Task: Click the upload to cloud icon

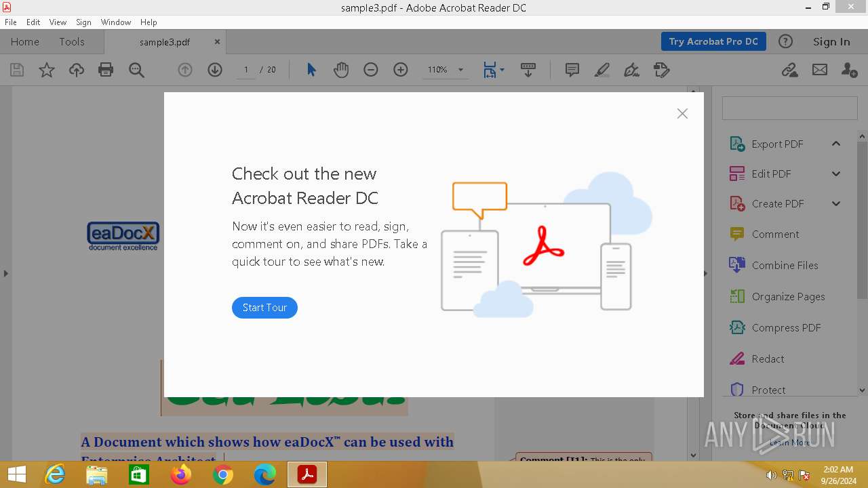Action: (77, 70)
